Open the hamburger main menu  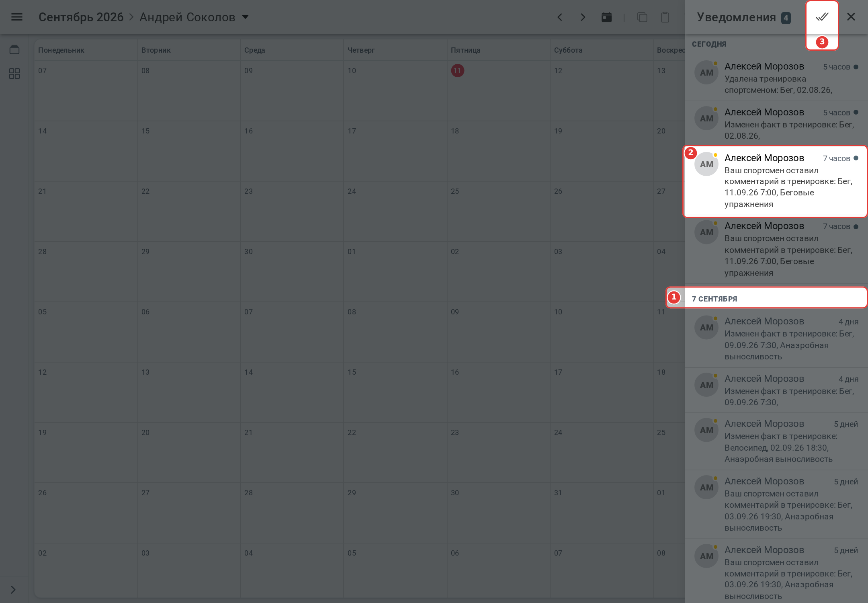tap(17, 17)
